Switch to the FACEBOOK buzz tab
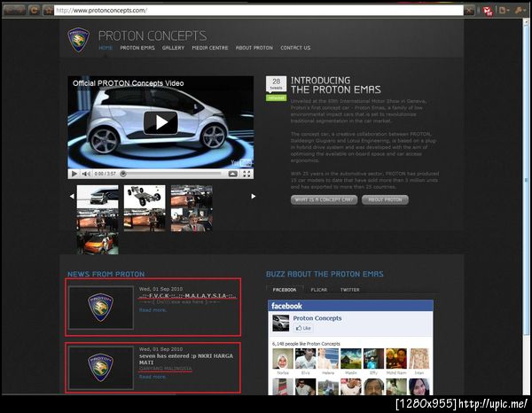532x413 pixels. pyautogui.click(x=285, y=290)
